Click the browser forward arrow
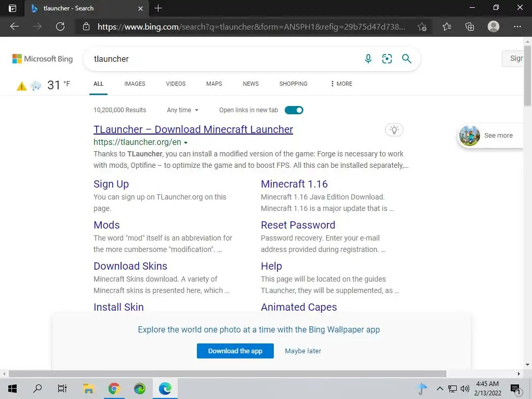 [37, 26]
